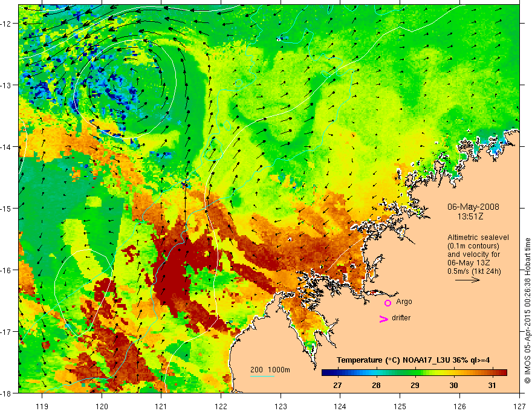
Task: Click the 'and velocity for' caption line
Action: pyautogui.click(x=473, y=254)
